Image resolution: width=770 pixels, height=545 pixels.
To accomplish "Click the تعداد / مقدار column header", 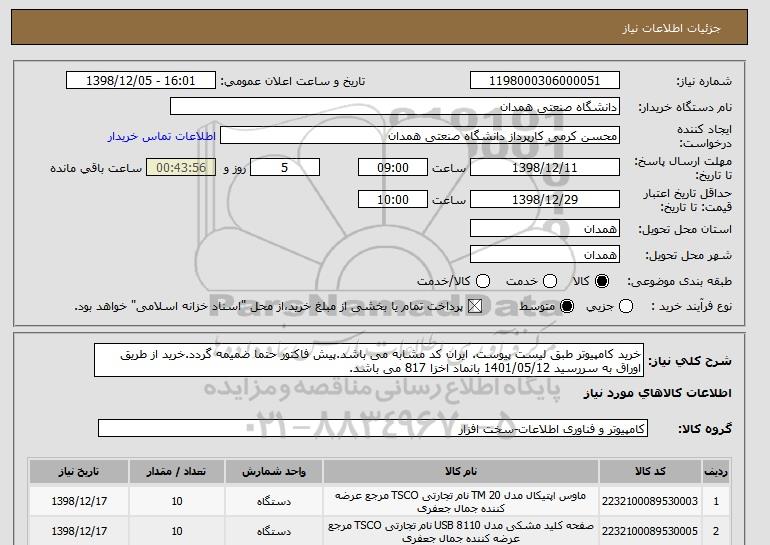I will click(177, 471).
